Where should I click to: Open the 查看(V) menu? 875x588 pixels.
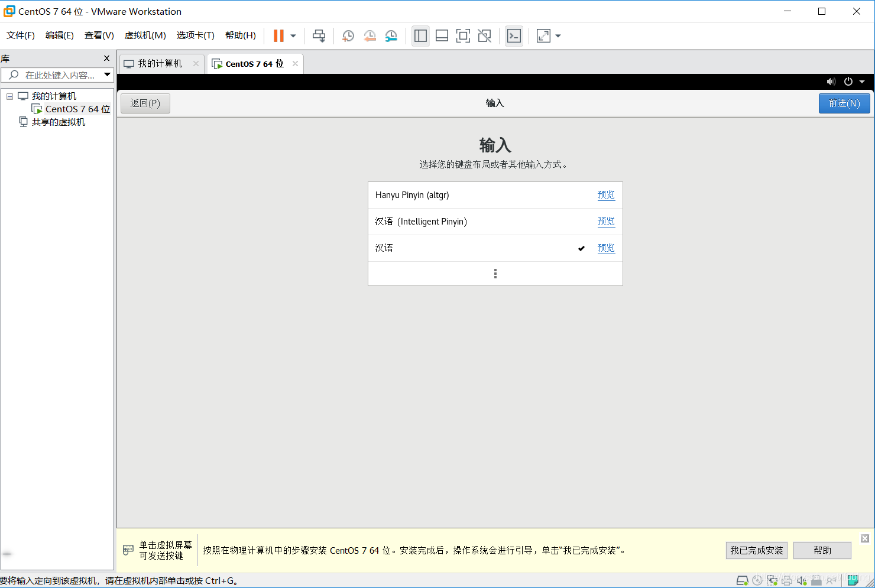pyautogui.click(x=99, y=35)
